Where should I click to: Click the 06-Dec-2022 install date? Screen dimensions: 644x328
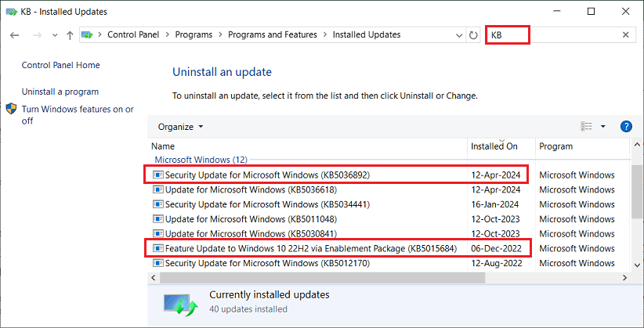point(496,248)
